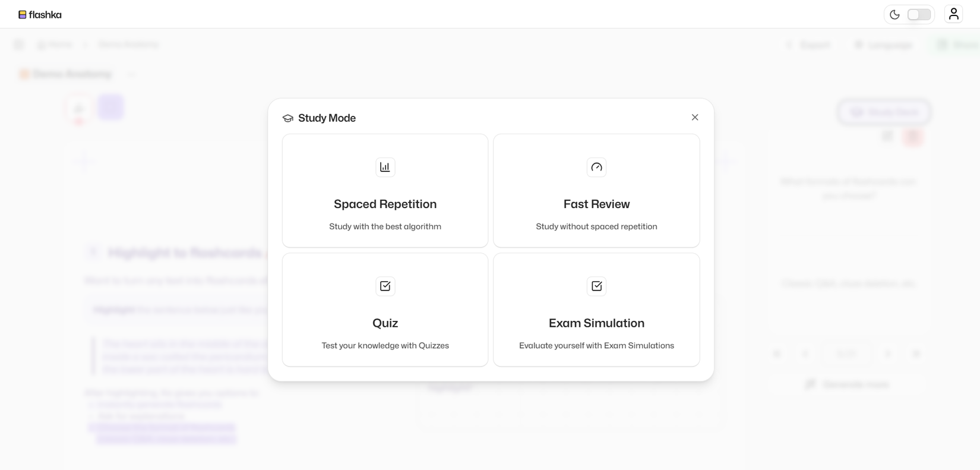The height and width of the screenshot is (470, 980).
Task: Close the Study Mode dialog
Action: click(694, 117)
